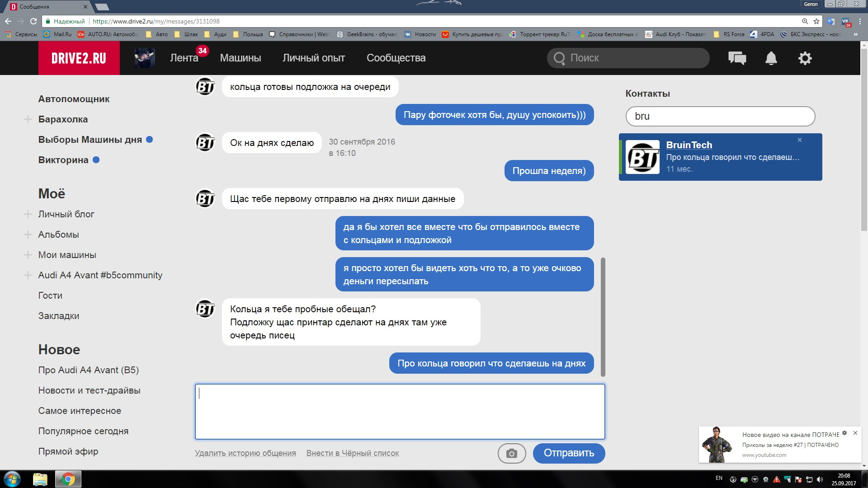Expand the Мои машины section
Viewport: 868px width, 488px height.
coord(28,255)
